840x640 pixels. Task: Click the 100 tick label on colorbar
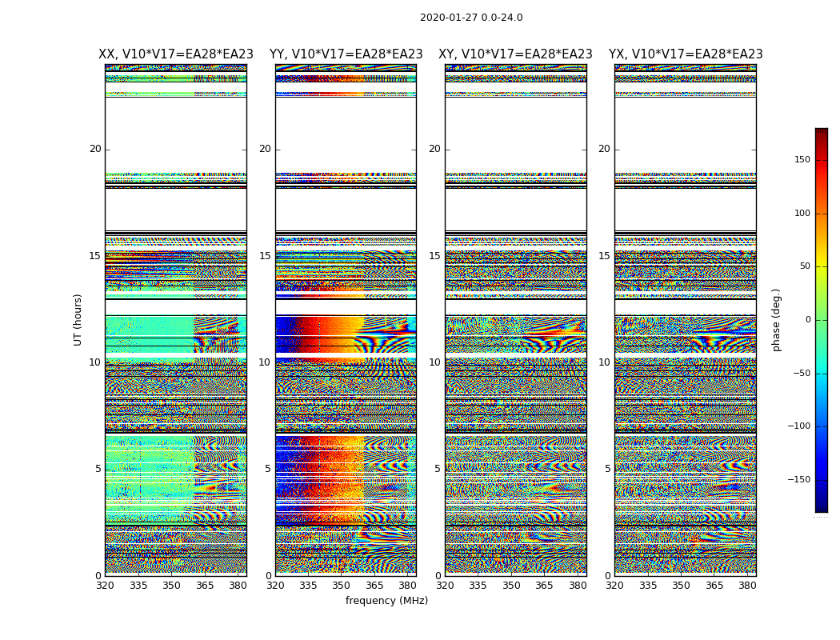[802, 213]
